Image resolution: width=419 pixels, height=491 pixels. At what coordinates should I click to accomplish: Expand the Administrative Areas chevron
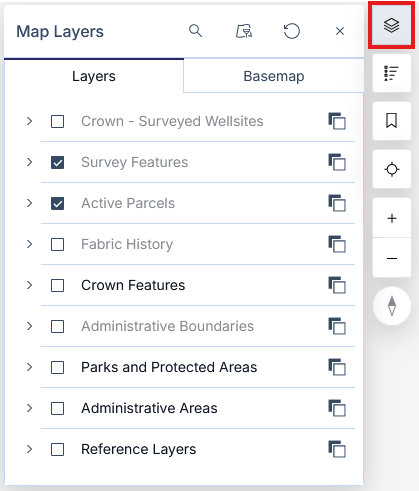point(30,408)
